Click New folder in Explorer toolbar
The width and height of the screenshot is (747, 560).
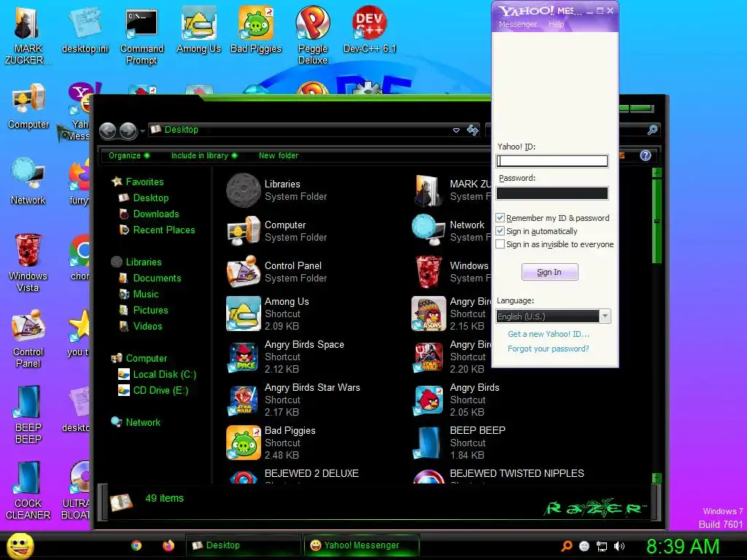pyautogui.click(x=279, y=156)
